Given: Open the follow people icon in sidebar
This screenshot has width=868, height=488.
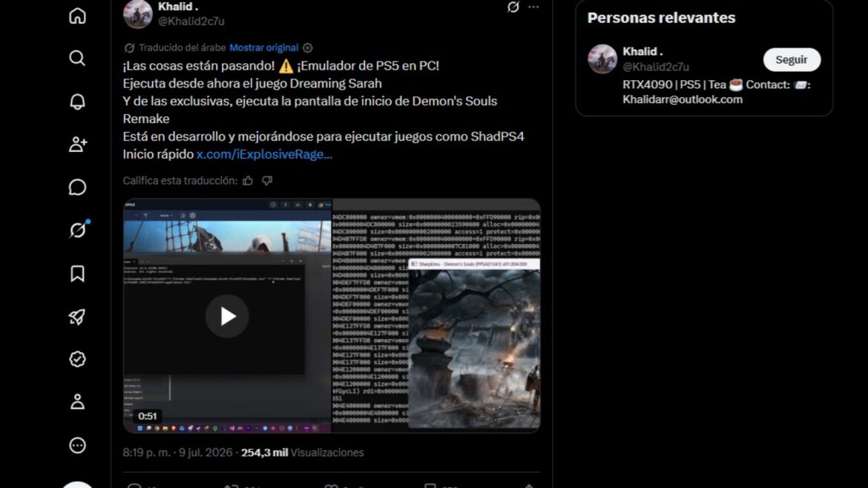Looking at the screenshot, I should tap(77, 145).
